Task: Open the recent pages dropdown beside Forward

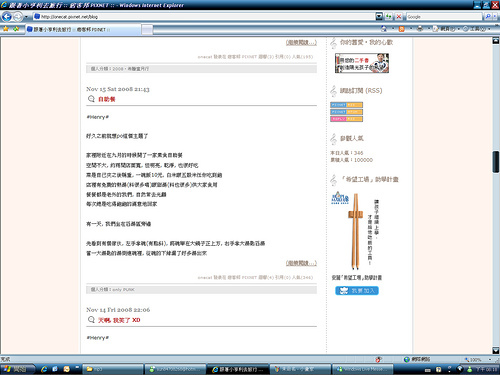Action: click(x=26, y=17)
